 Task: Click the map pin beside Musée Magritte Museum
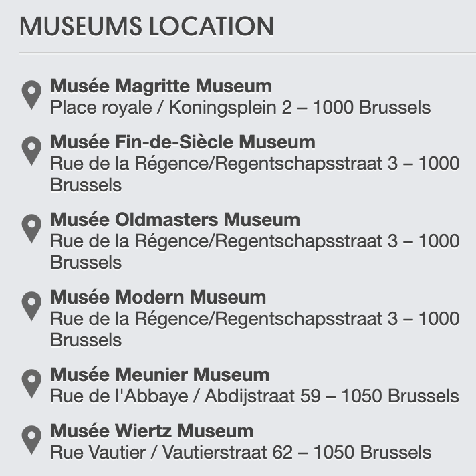pos(31,95)
